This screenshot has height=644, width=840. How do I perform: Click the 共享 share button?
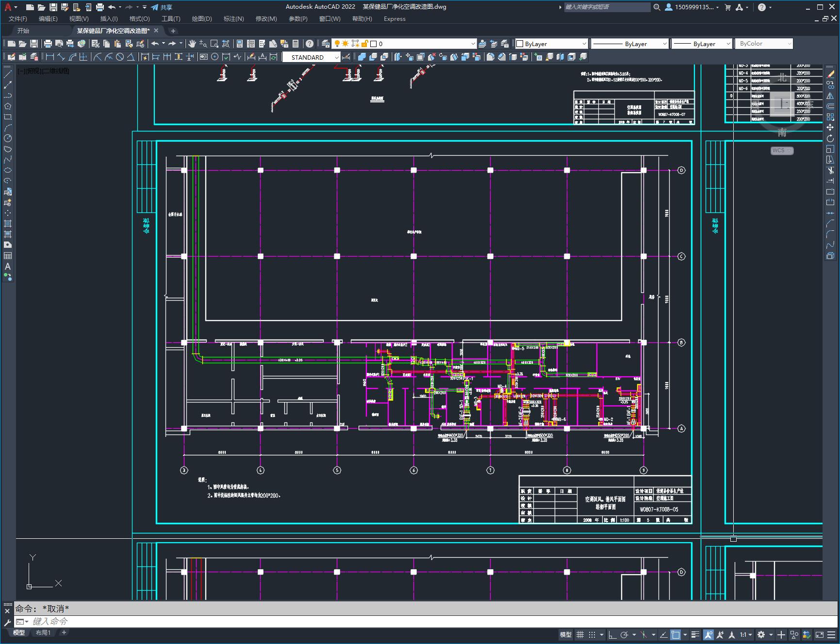162,7
